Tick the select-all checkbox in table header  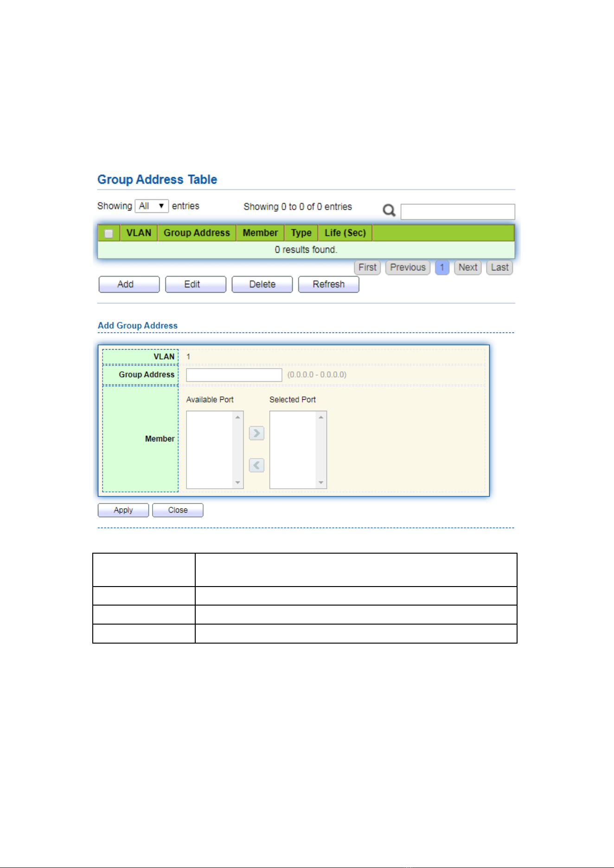tap(109, 233)
